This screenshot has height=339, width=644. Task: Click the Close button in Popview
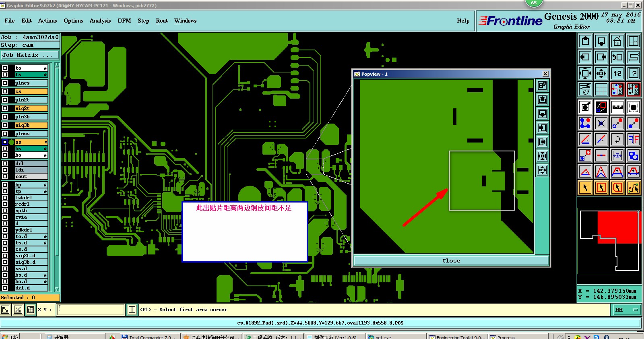[451, 260]
